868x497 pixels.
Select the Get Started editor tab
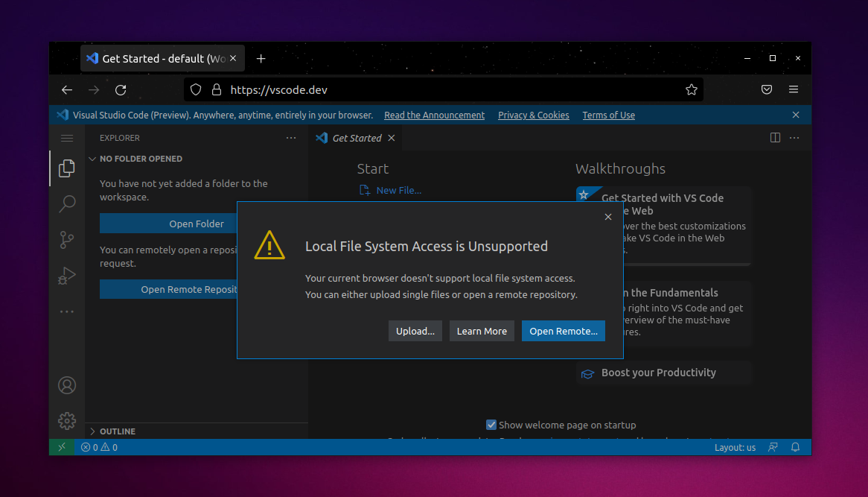point(355,138)
